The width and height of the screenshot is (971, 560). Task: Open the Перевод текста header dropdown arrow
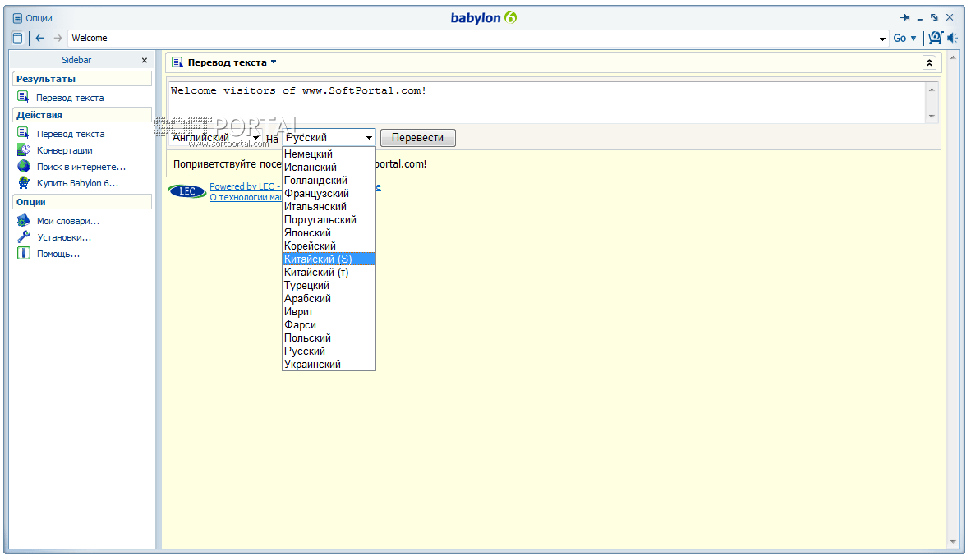pyautogui.click(x=274, y=62)
